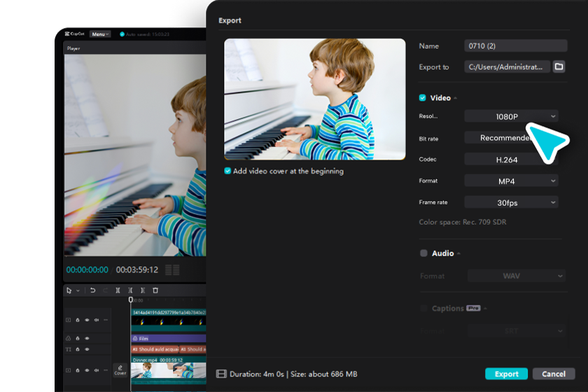Open the Codec H.264 dropdown
Viewport: 588px width, 392px height.
511,160
